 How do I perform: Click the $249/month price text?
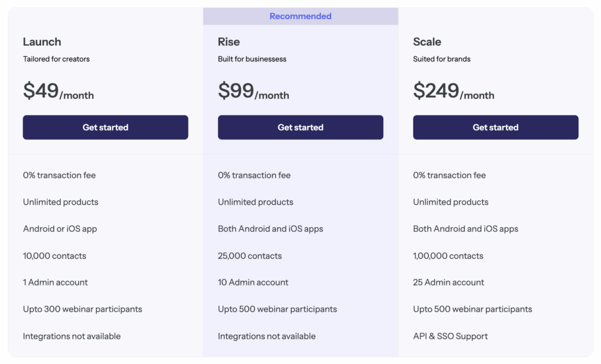(x=453, y=91)
